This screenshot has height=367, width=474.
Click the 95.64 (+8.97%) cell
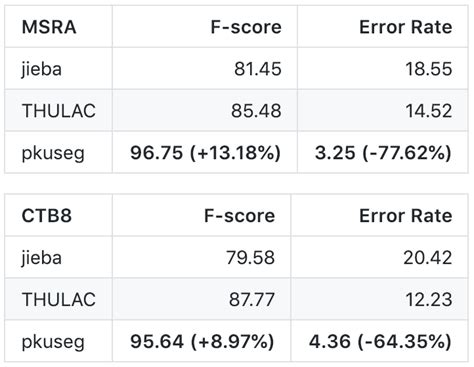(202, 341)
